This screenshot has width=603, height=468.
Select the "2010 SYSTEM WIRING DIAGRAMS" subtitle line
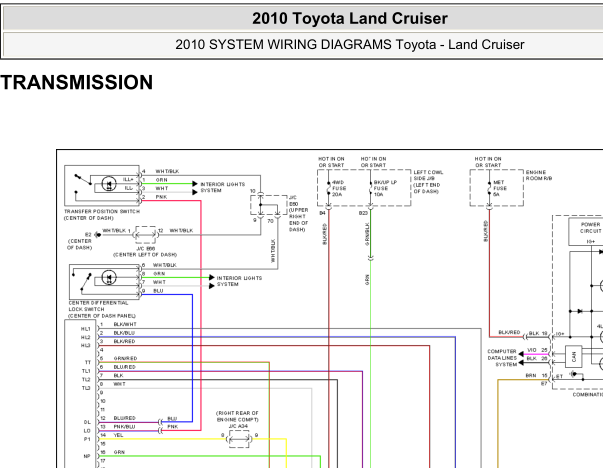[x=350, y=45]
